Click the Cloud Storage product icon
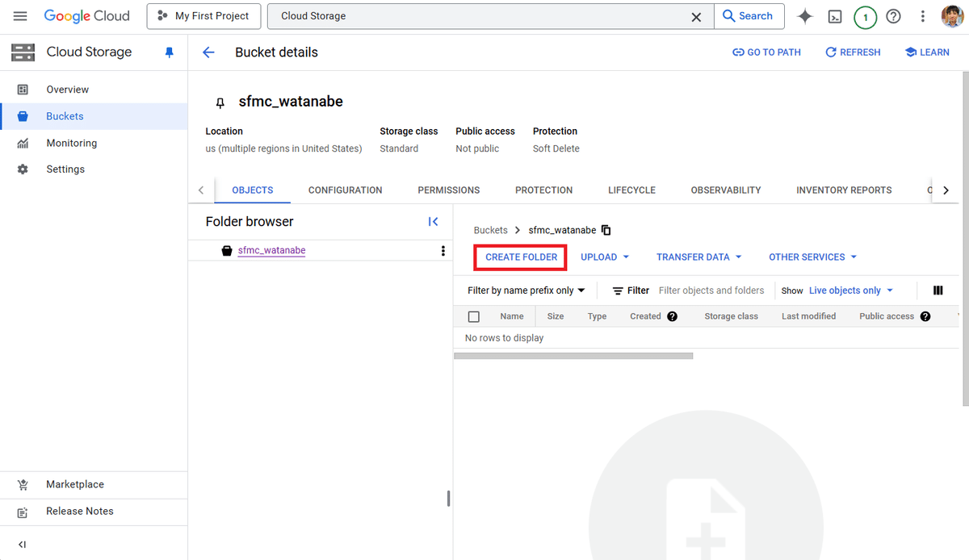 pos(23,52)
